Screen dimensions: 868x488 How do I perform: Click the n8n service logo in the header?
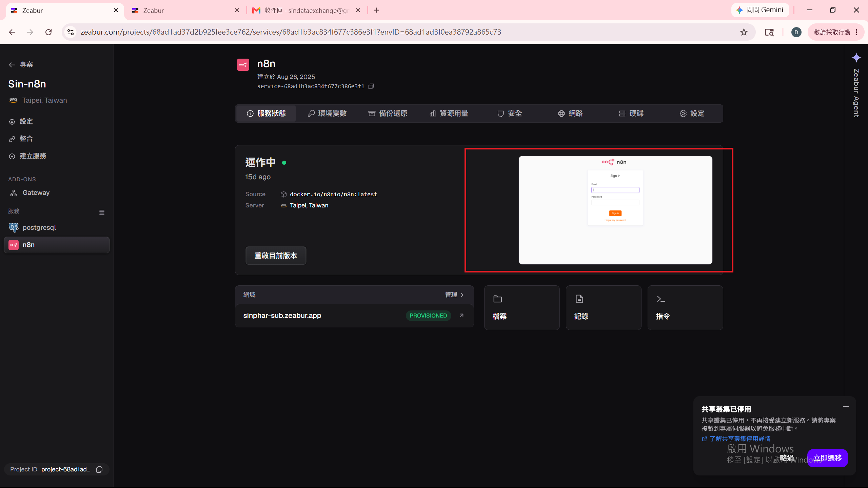243,65
